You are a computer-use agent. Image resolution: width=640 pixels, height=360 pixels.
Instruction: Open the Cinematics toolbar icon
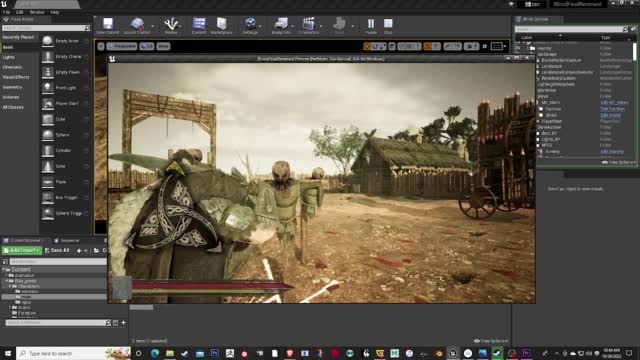(308, 25)
